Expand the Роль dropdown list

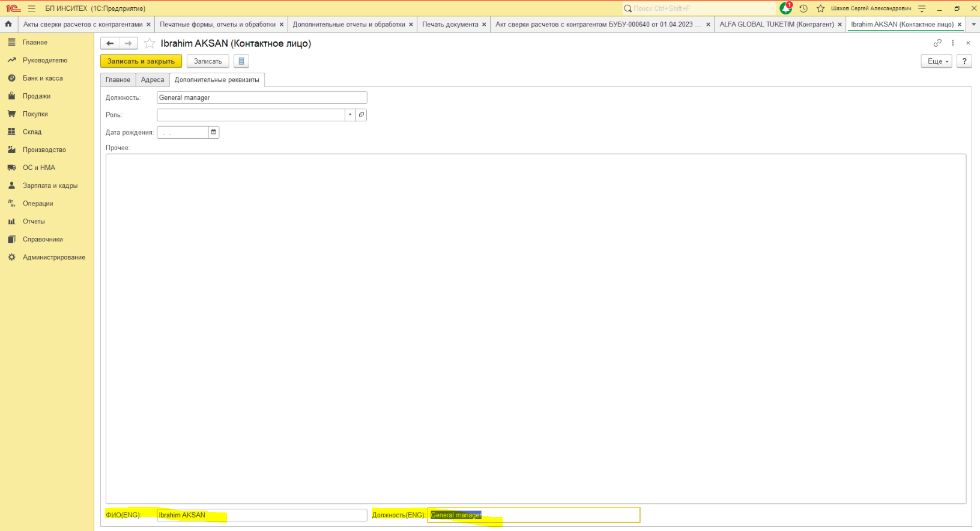point(350,115)
